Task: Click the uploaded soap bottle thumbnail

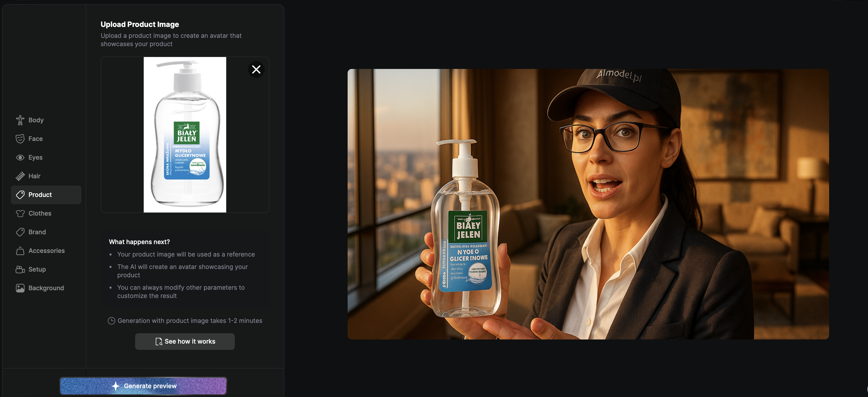Action: point(185,135)
